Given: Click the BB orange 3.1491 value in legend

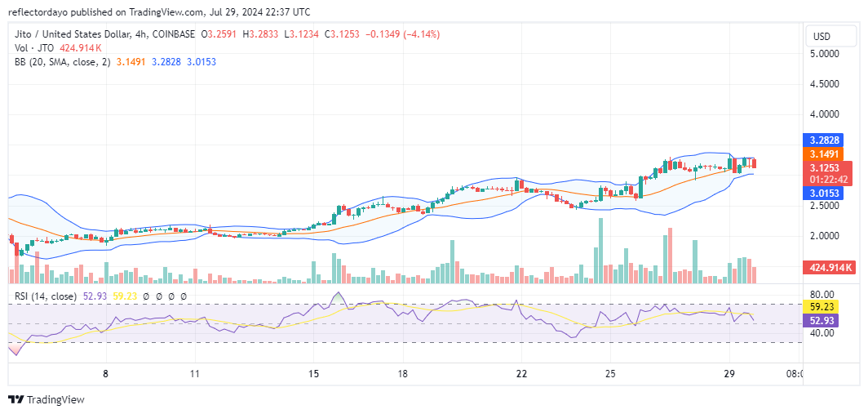Looking at the screenshot, I should [x=131, y=62].
